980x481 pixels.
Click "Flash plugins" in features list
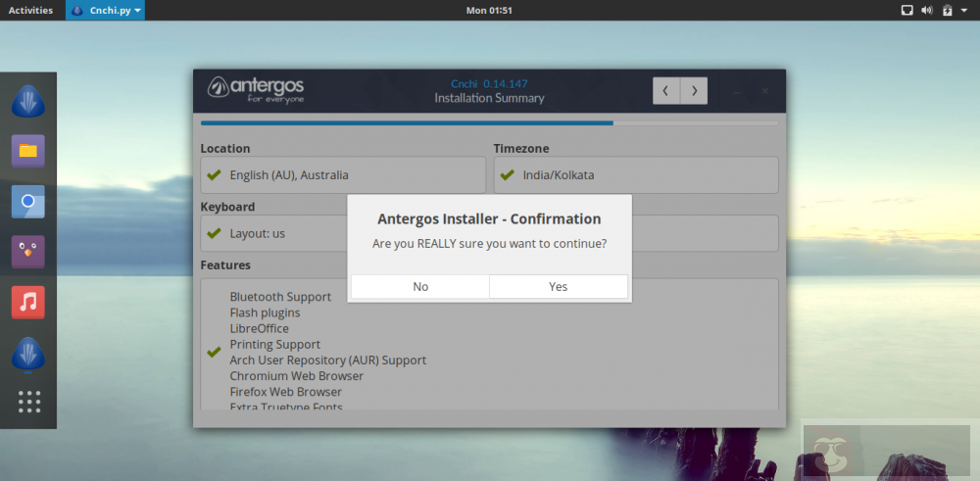[x=265, y=313]
